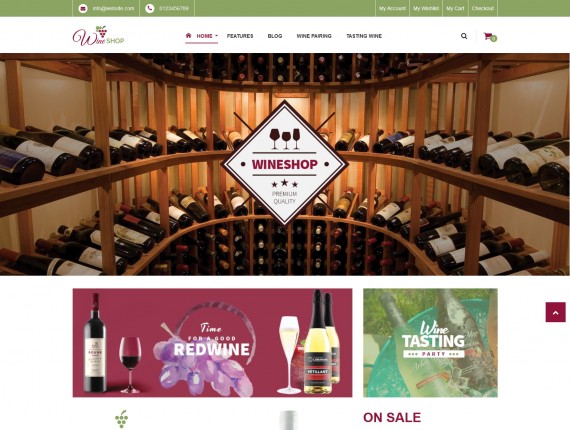Screen dimensions: 570x430
Task: Click the Wine Shop logo
Action: pyautogui.click(x=99, y=36)
